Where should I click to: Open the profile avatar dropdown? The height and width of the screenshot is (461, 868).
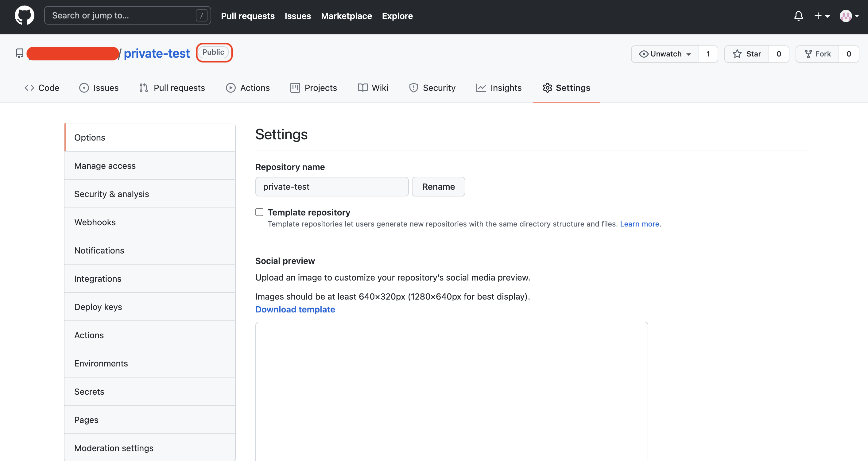click(848, 16)
